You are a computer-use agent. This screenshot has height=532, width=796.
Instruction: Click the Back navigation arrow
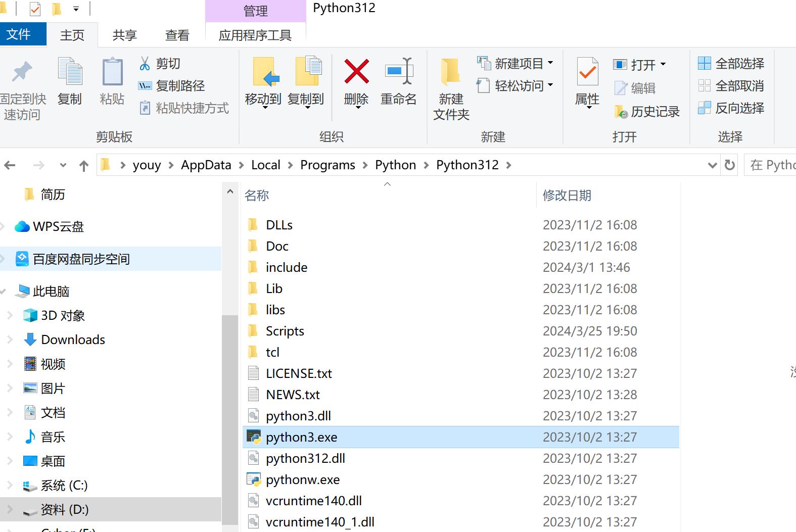click(x=10, y=165)
